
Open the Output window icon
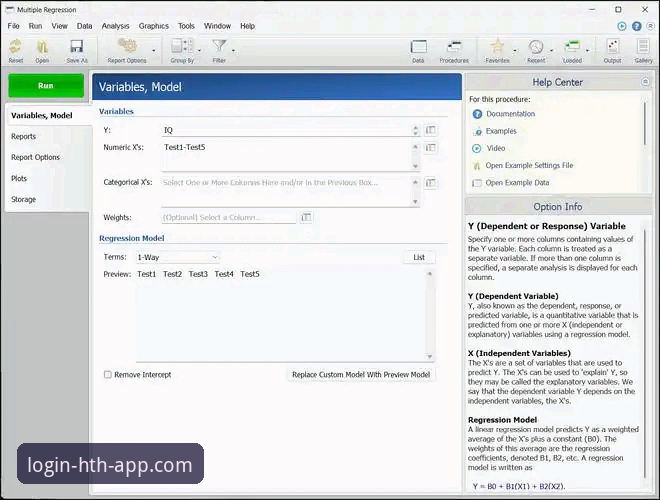pos(612,46)
